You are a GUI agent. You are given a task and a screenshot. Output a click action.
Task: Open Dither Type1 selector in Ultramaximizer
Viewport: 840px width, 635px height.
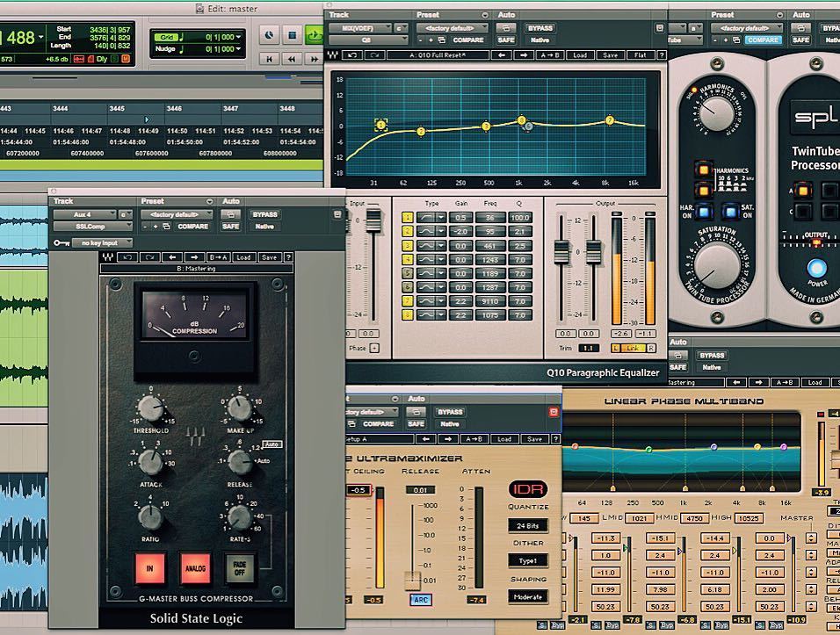tap(528, 561)
